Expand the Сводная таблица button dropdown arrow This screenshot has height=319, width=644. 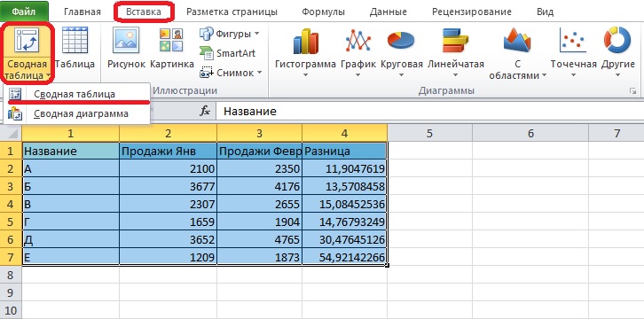click(49, 76)
